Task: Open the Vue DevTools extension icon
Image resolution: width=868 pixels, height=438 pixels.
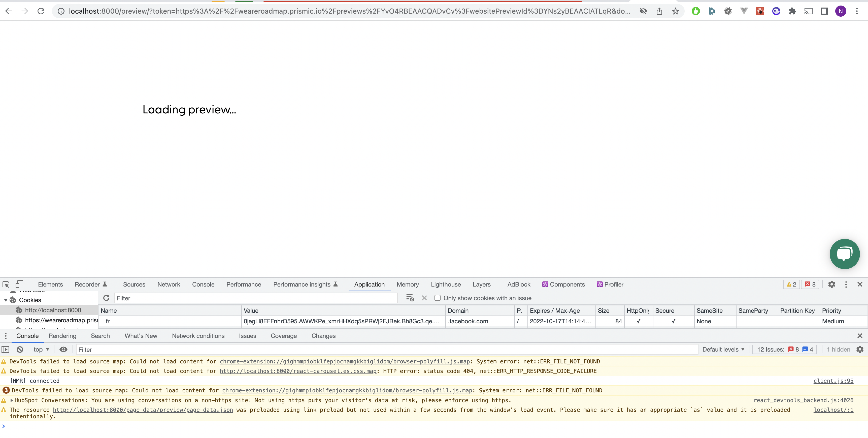Action: pyautogui.click(x=744, y=11)
